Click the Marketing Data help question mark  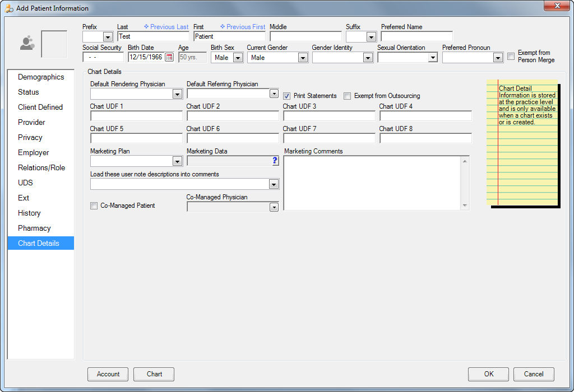275,161
